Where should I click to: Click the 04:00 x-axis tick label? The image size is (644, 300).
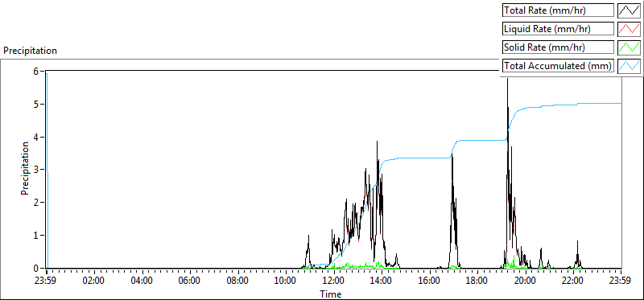[142, 282]
